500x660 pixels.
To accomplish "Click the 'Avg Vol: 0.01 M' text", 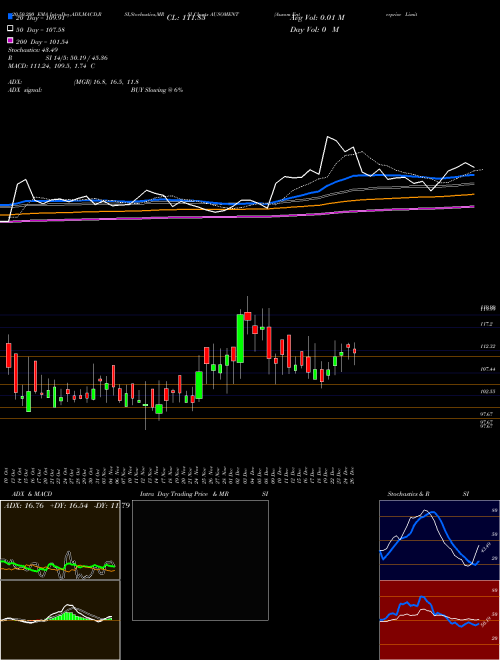I will [x=317, y=18].
